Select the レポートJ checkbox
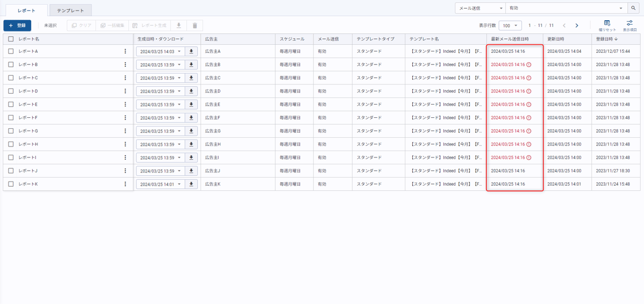This screenshot has height=304, width=644. point(11,171)
